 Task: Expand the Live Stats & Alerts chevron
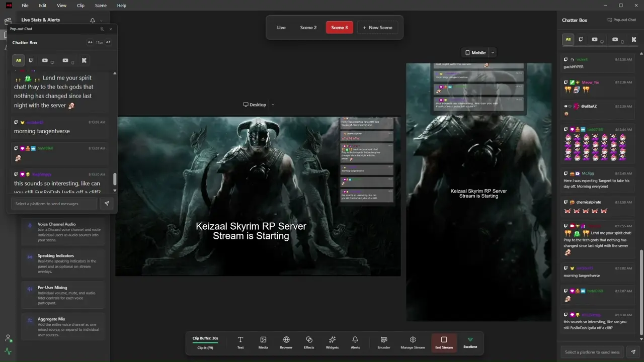click(101, 21)
